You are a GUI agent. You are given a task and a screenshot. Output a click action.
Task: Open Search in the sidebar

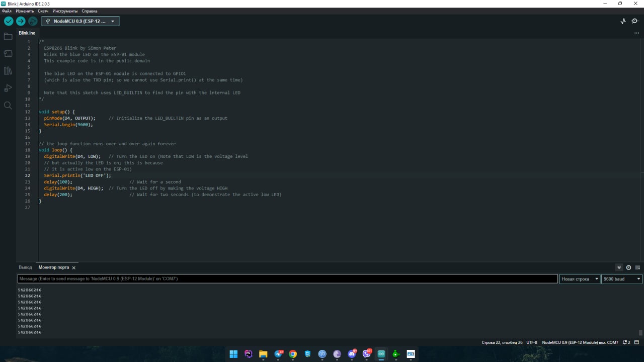point(8,106)
